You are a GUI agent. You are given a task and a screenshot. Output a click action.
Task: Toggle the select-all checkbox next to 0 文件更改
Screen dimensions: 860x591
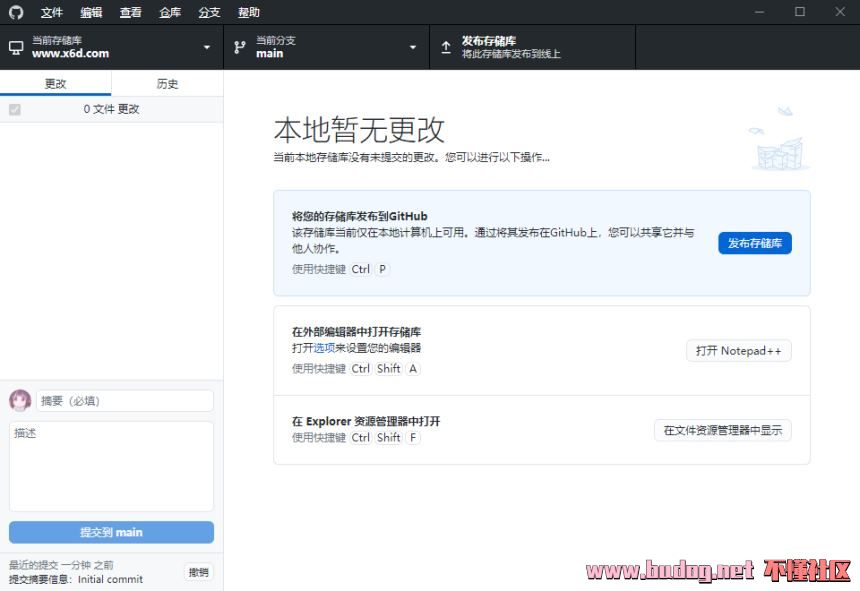14,109
